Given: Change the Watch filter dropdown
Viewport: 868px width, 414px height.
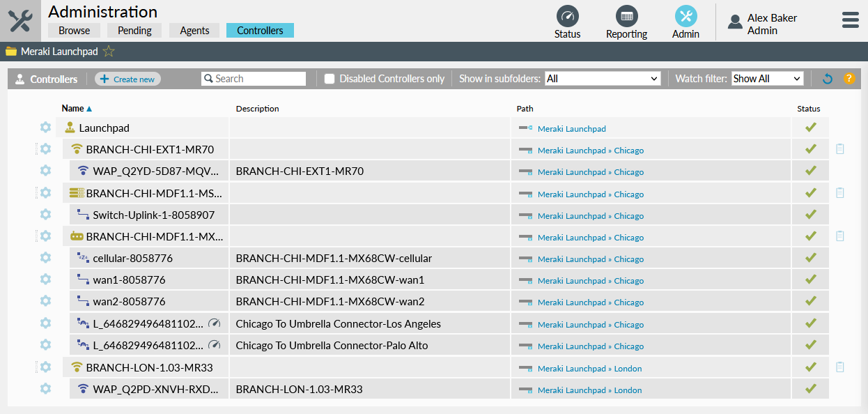Looking at the screenshot, I should coord(766,78).
